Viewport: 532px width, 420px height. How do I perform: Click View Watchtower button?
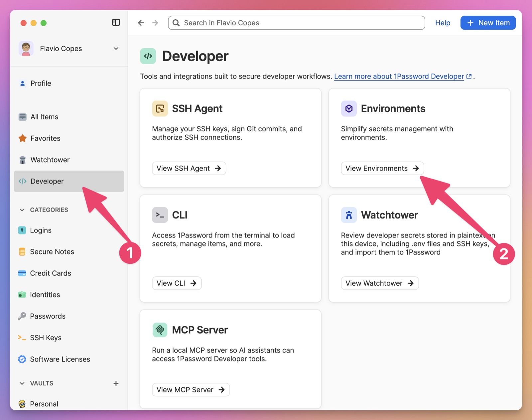[x=380, y=283]
